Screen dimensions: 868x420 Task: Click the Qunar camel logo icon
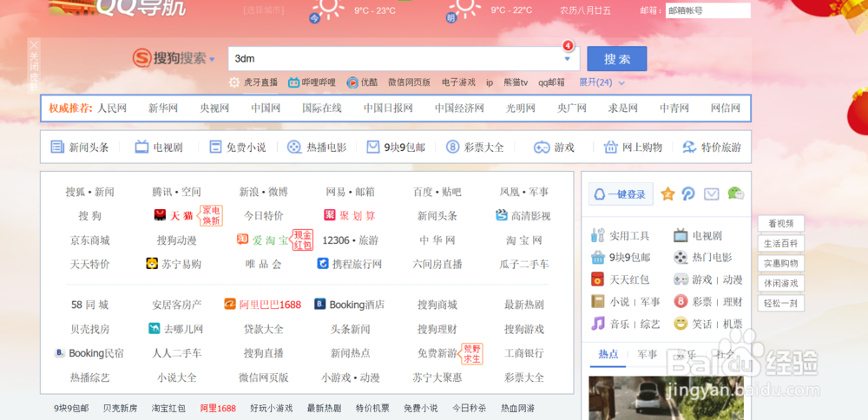(x=155, y=329)
